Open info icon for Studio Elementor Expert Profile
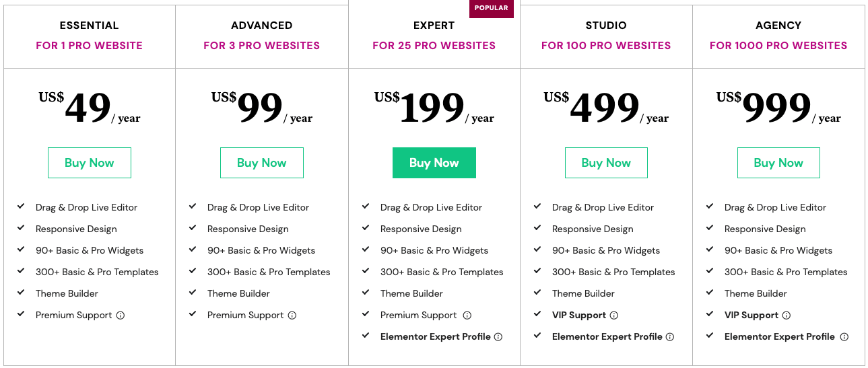The height and width of the screenshot is (368, 868). tap(670, 336)
